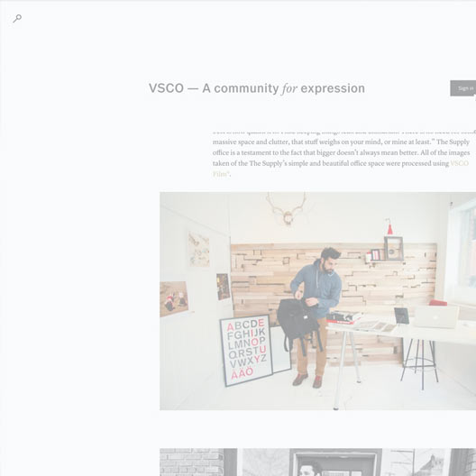Click the laptop on the white desk
The width and height of the screenshot is (476, 476).
[x=436, y=316]
